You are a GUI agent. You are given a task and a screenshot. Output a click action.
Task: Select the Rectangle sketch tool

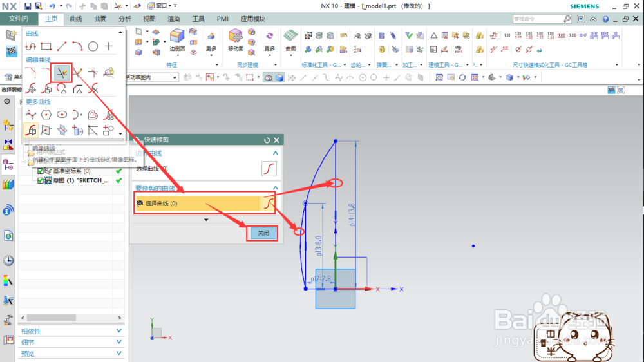pos(46,46)
